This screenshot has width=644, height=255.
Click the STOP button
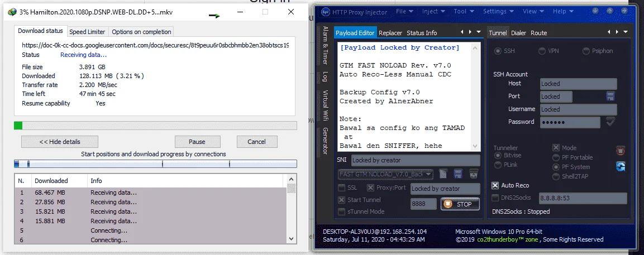(x=460, y=204)
